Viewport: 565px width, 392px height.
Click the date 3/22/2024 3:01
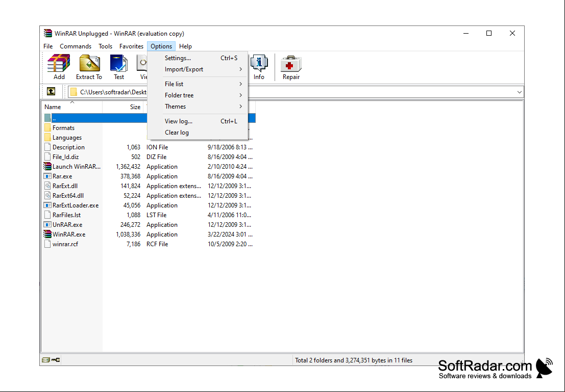click(x=230, y=234)
